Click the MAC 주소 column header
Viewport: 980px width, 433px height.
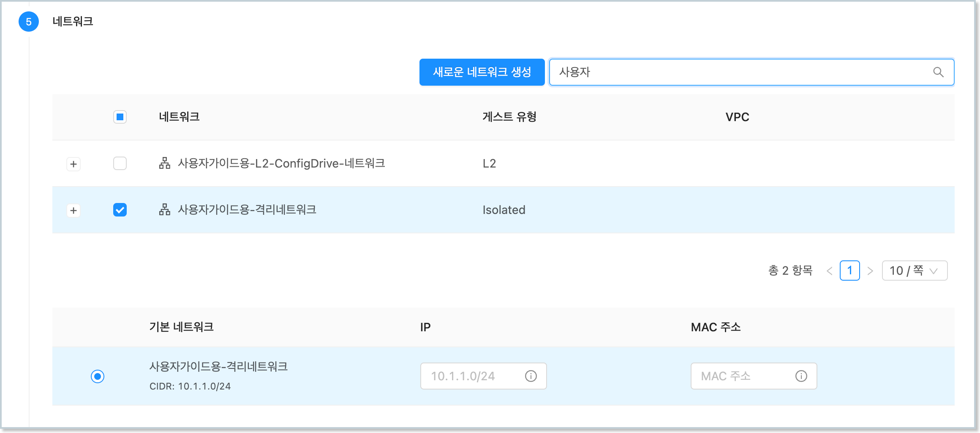716,327
